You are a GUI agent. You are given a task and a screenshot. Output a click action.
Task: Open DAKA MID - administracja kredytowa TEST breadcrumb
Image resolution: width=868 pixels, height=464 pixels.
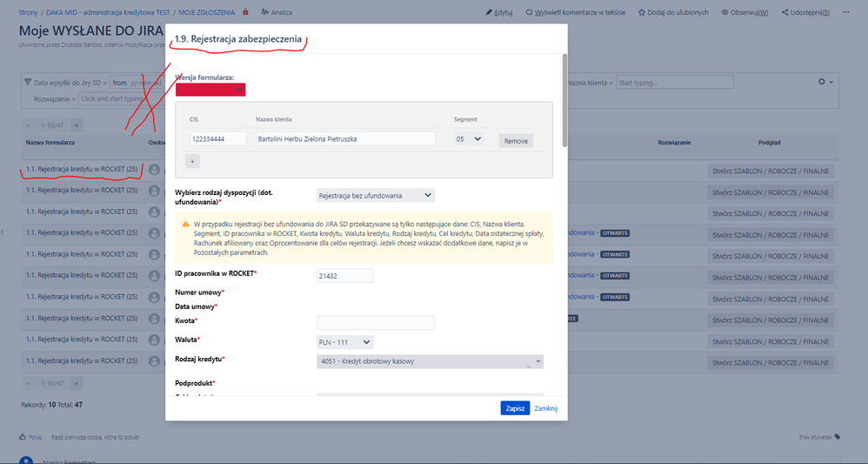click(108, 12)
